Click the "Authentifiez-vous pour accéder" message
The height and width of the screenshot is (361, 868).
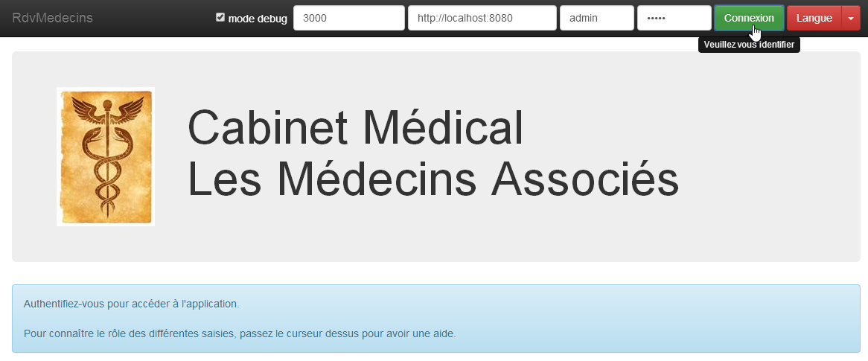point(132,304)
